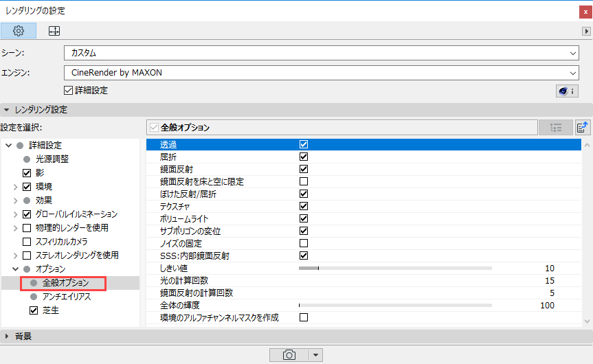This screenshot has height=364, width=593.
Task: Uncheck the 環境 checkbox in tree
Action: [x=27, y=187]
